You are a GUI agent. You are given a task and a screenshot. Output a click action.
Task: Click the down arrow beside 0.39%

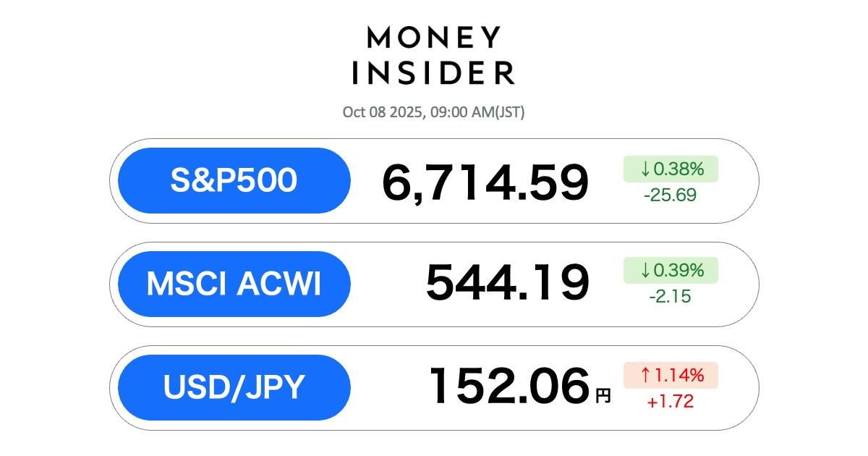[x=645, y=271]
